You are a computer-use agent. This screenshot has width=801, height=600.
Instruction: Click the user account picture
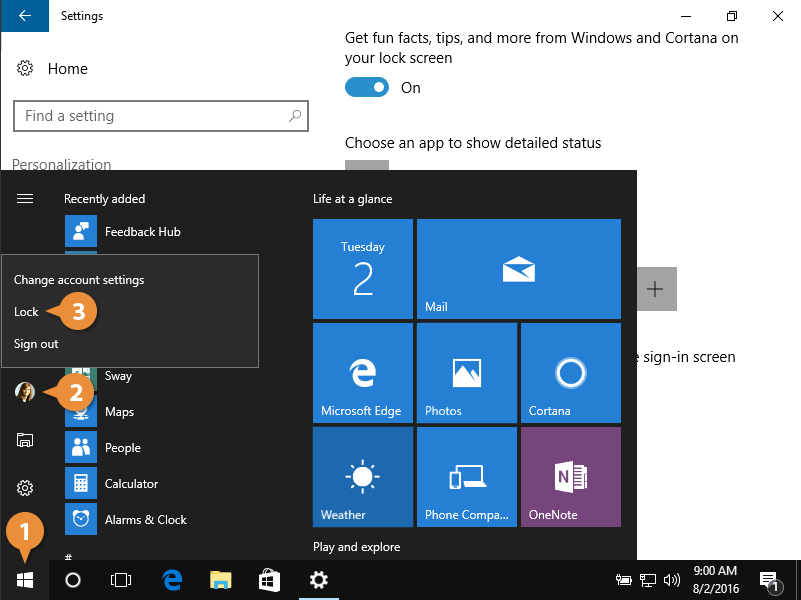coord(25,392)
